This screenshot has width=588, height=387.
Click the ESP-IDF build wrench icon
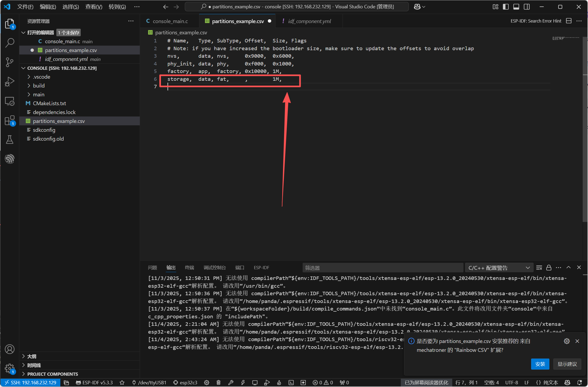pos(231,382)
